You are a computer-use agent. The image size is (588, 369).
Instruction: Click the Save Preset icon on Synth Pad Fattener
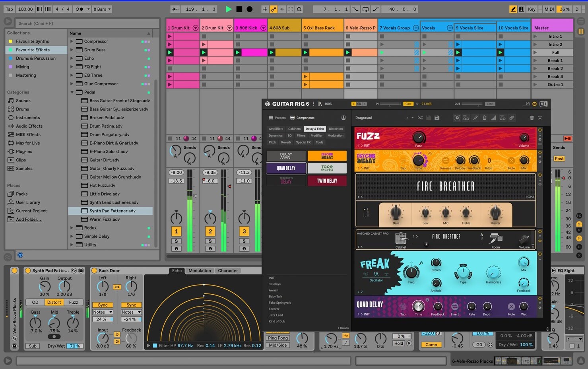[81, 270]
